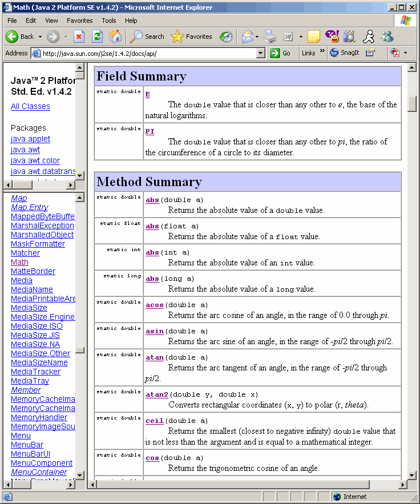The width and height of the screenshot is (420, 504).
Task: Open the abs(float a) method link
Action: click(x=152, y=226)
